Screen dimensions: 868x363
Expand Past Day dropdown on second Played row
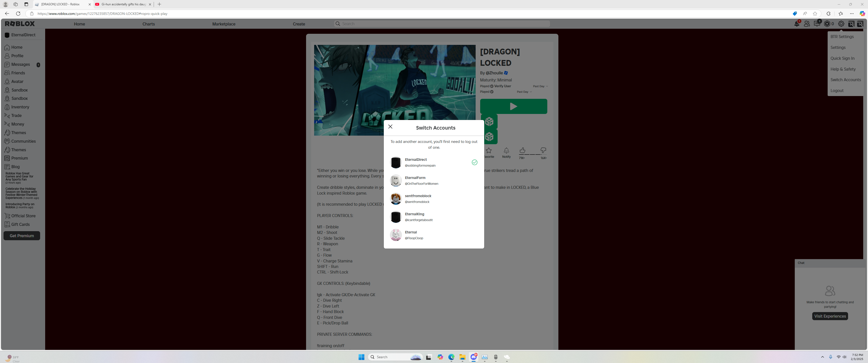click(x=524, y=92)
